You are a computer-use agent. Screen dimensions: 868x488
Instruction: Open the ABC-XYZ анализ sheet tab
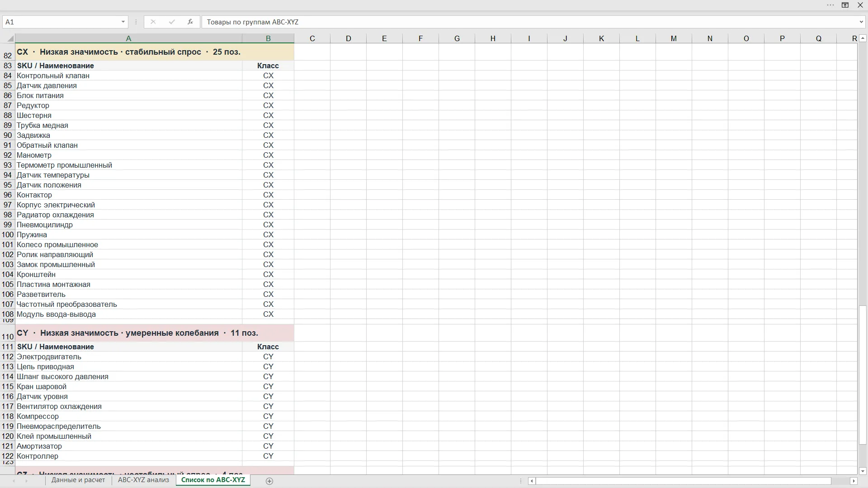coord(143,480)
